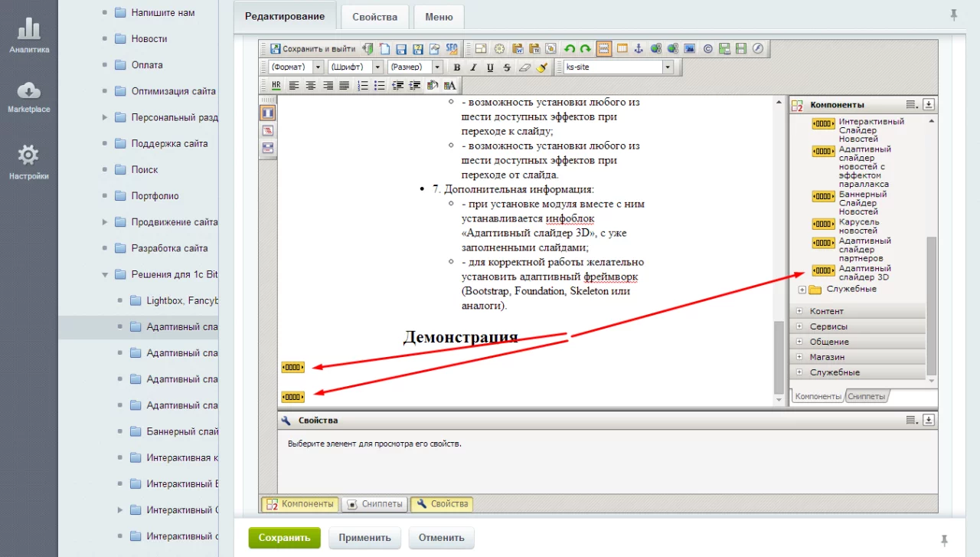Click the redo arrow icon
980x557 pixels.
point(585,49)
